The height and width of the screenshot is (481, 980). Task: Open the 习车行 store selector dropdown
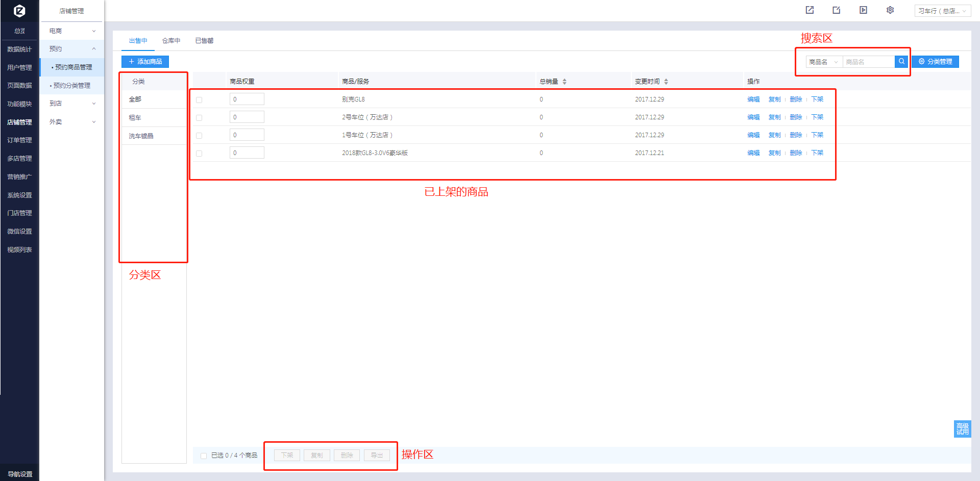[x=942, y=11]
